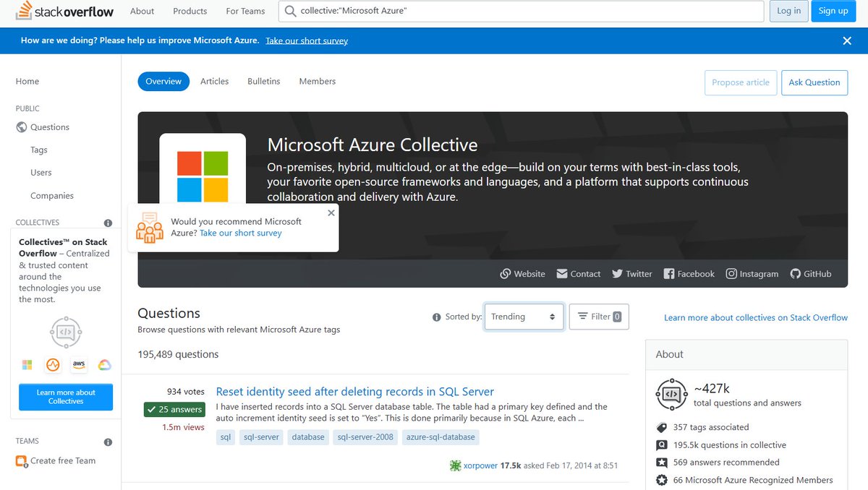Click the Propose article button
The image size is (868, 490).
(741, 82)
